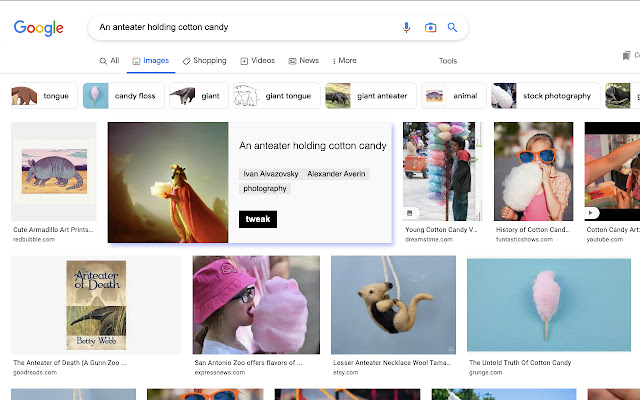
Task: Click the expressnews.com source link
Action: click(x=220, y=373)
